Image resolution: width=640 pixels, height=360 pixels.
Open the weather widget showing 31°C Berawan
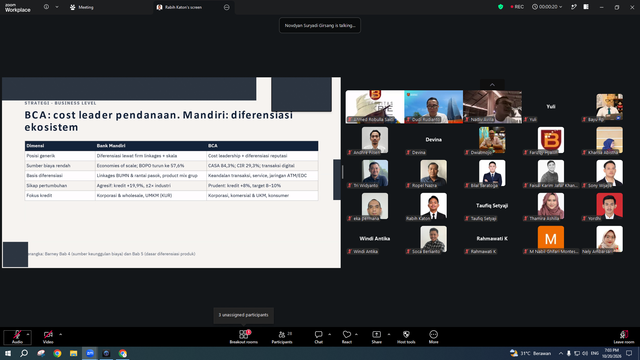(530, 353)
